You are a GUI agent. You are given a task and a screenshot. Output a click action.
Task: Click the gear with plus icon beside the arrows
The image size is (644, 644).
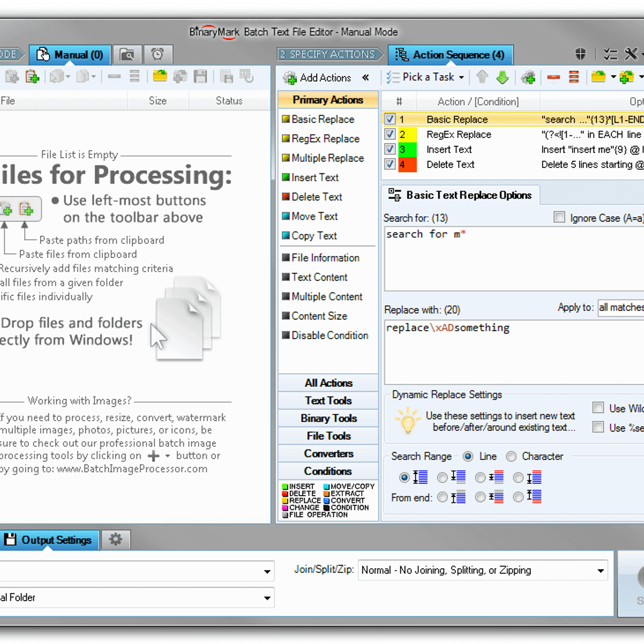pos(528,78)
